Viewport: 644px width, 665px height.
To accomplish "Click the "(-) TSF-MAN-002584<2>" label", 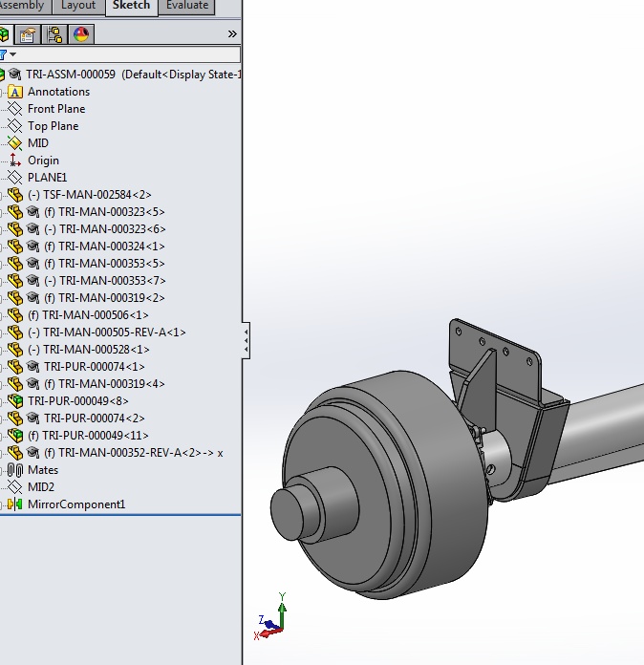I will click(90, 195).
